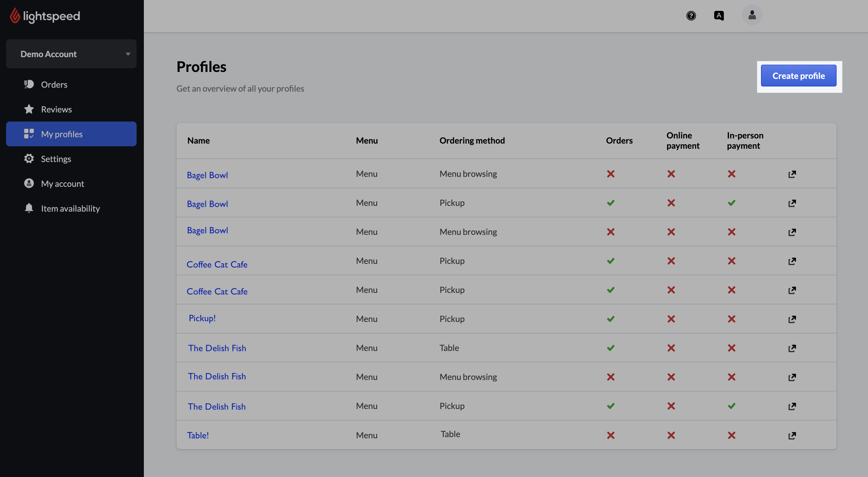Screen dimensions: 868x477
Task: Open My account page
Action: [x=62, y=183]
